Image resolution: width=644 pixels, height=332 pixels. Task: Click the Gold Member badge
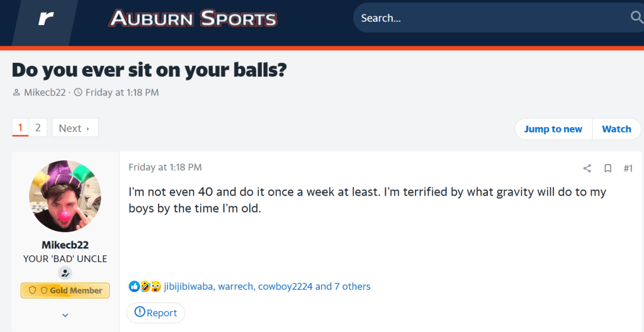(65, 290)
